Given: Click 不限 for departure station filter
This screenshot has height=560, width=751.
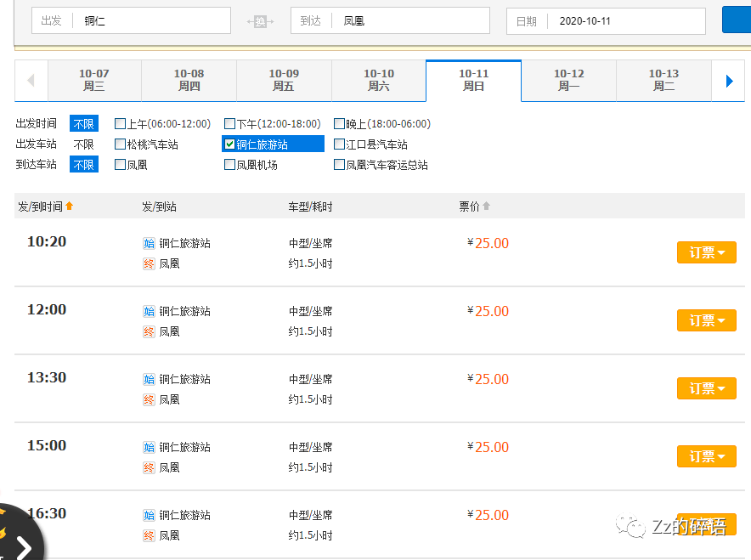Looking at the screenshot, I should pos(83,144).
